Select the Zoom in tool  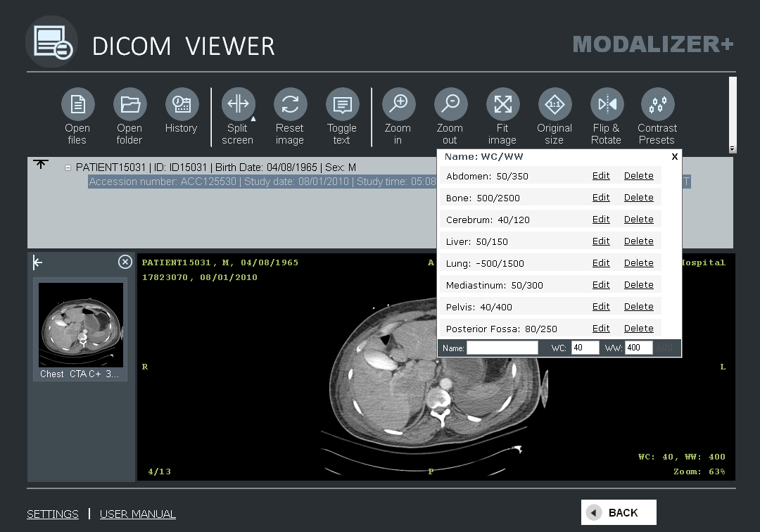(x=398, y=105)
